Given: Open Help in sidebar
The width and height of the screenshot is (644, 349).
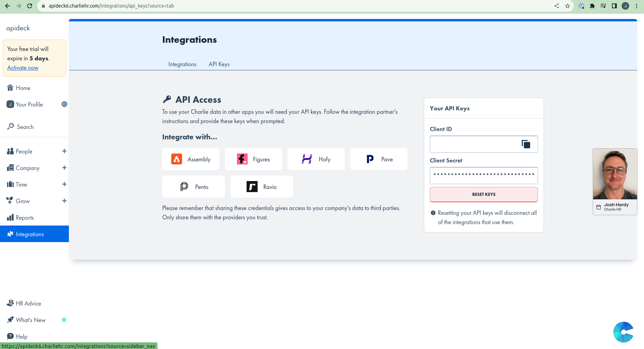Looking at the screenshot, I should coord(21,337).
